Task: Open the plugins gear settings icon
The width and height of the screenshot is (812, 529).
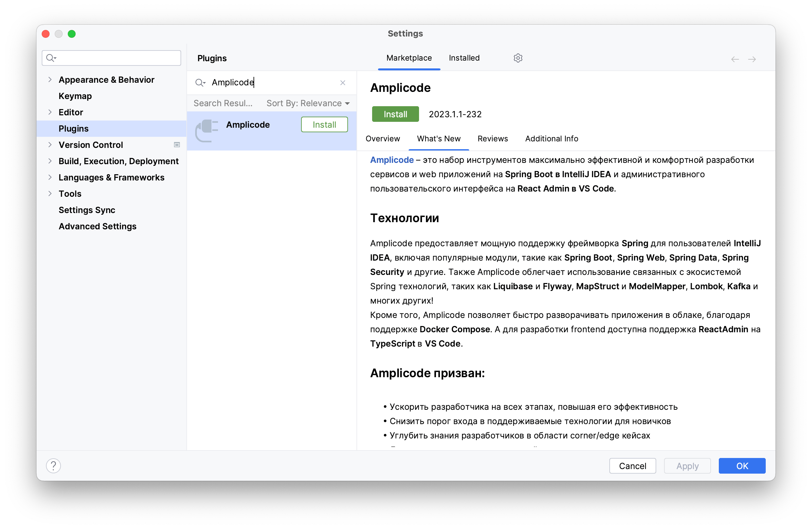Action: pyautogui.click(x=517, y=58)
